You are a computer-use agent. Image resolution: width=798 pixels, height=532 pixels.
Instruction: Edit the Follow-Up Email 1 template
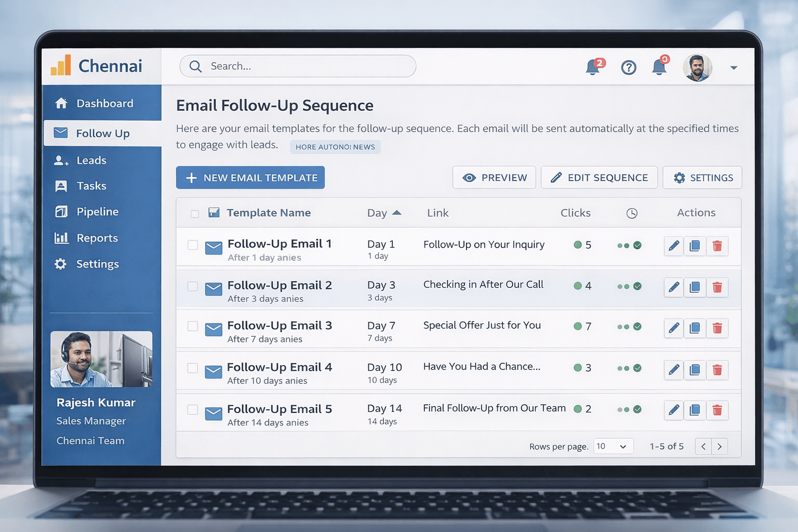673,246
